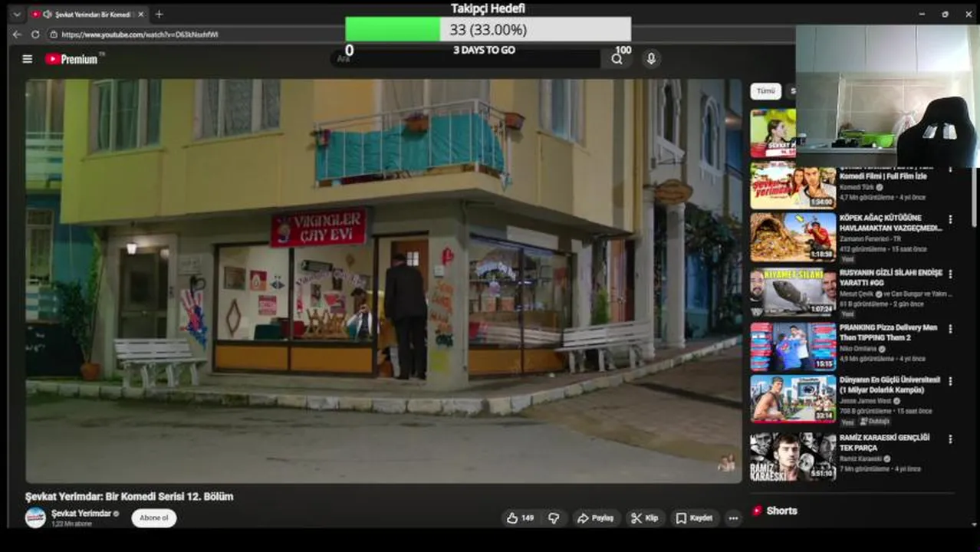Open RAMİZ KARAESKİ GENÇLİĞİ video thumbnail
The image size is (980, 552).
[x=793, y=457]
